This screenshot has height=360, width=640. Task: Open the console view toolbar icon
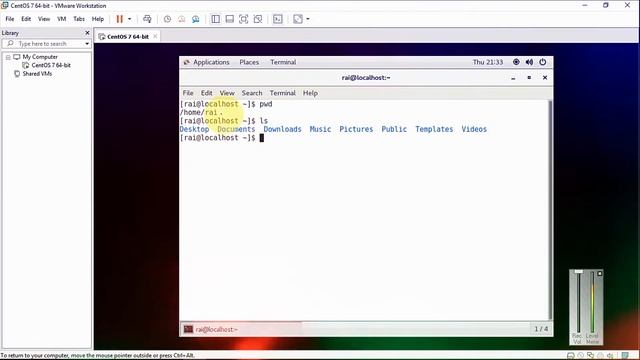pyautogui.click(x=278, y=19)
